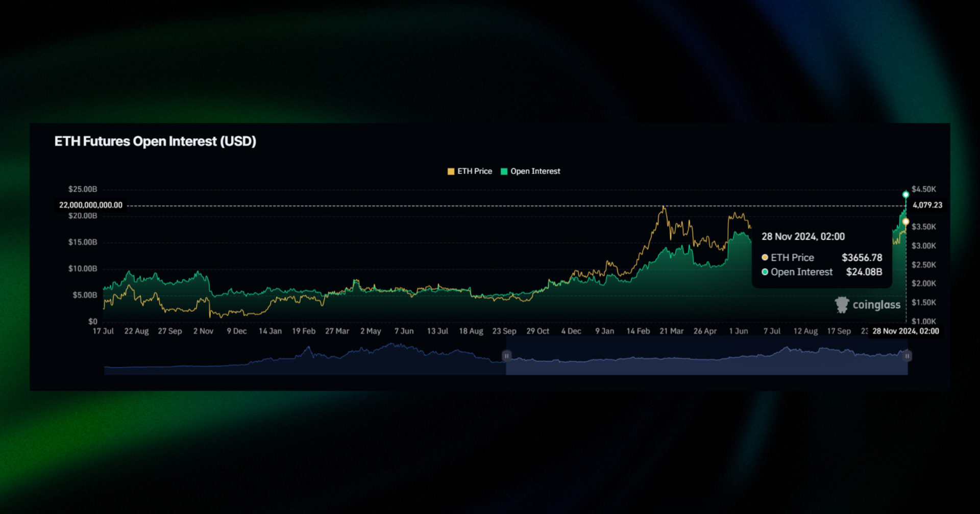
Task: Select the 28 Nov 2024, 02:00 date label
Action: [x=906, y=331]
